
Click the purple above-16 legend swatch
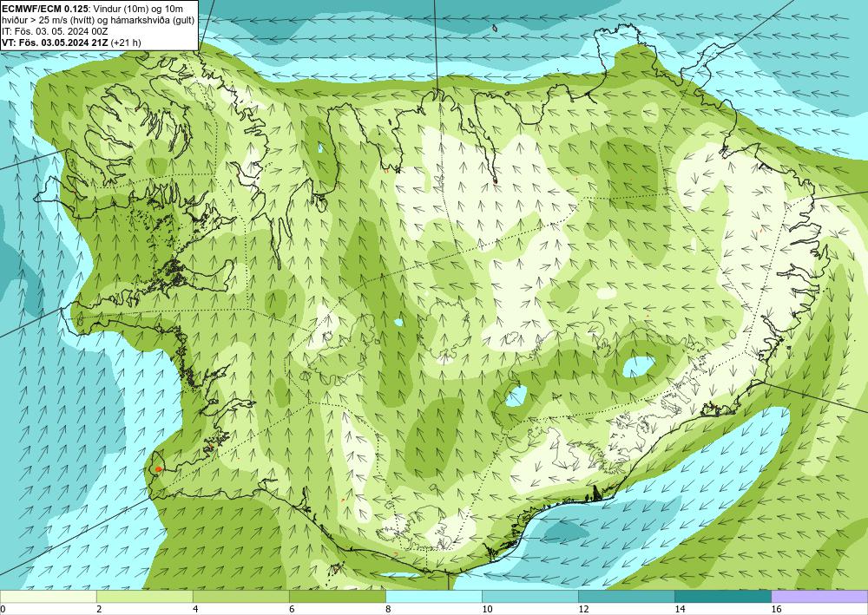pyautogui.click(x=820, y=596)
